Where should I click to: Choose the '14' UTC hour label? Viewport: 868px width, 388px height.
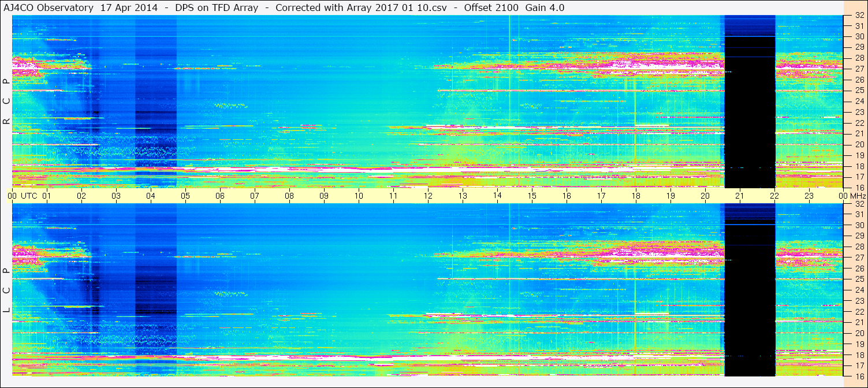pos(497,196)
